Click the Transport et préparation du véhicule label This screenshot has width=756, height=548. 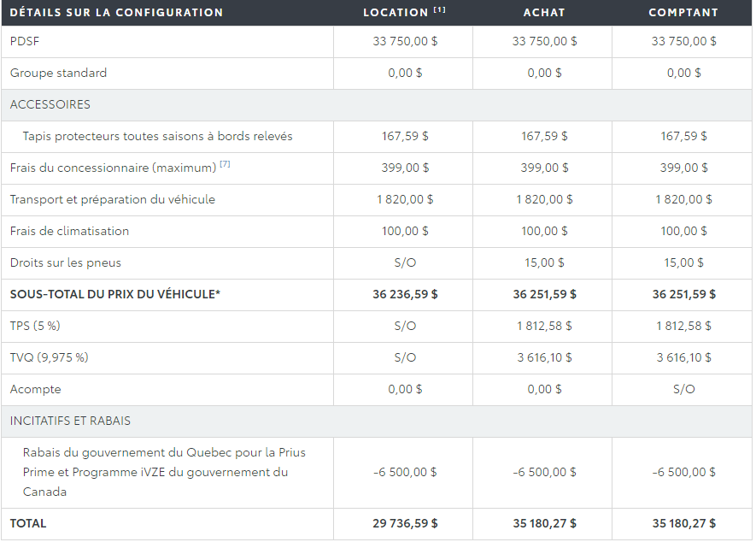[113, 200]
